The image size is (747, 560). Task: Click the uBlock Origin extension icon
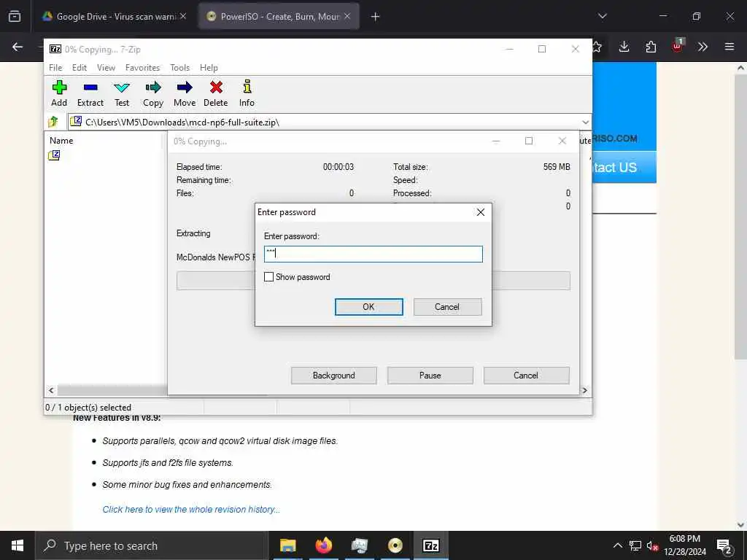[678, 46]
